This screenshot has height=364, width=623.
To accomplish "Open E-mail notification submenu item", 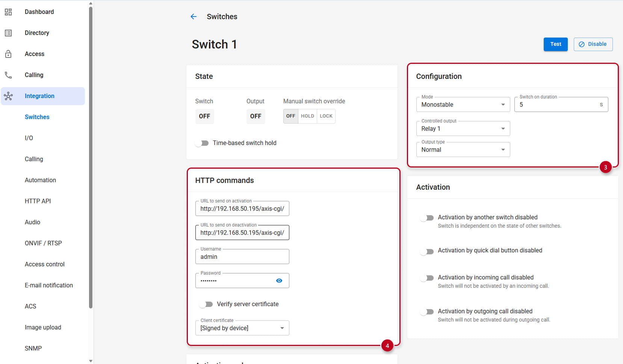I will click(49, 285).
